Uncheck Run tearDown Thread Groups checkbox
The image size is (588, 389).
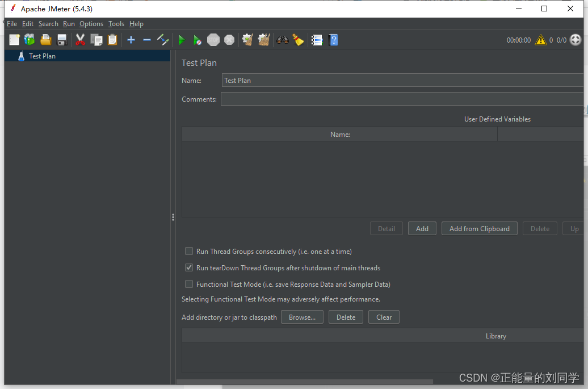pos(189,267)
